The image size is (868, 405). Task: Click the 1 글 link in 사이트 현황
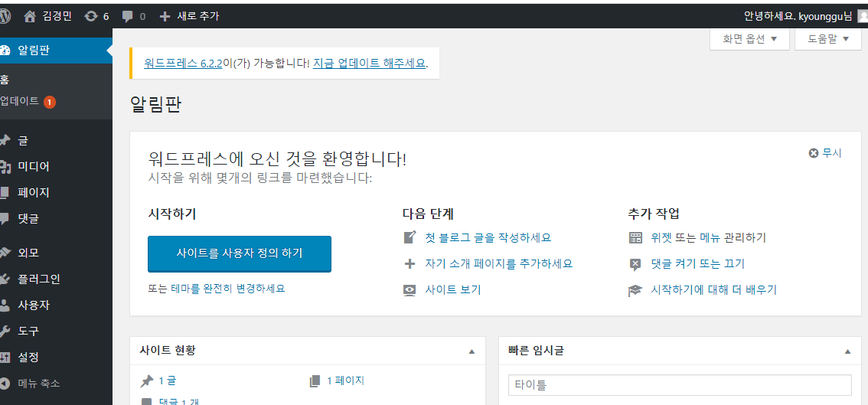tap(167, 381)
